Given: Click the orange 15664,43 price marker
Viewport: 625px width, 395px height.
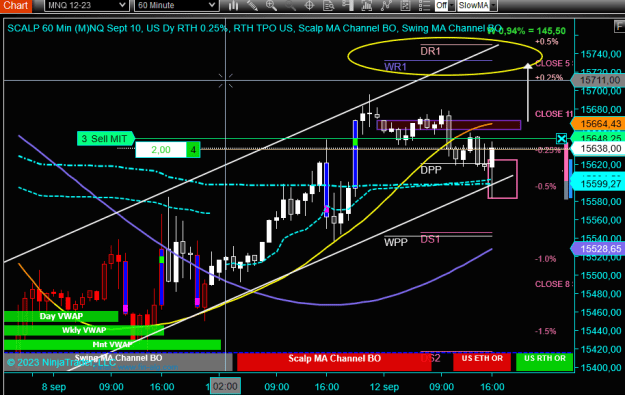Looking at the screenshot, I should click(x=598, y=124).
